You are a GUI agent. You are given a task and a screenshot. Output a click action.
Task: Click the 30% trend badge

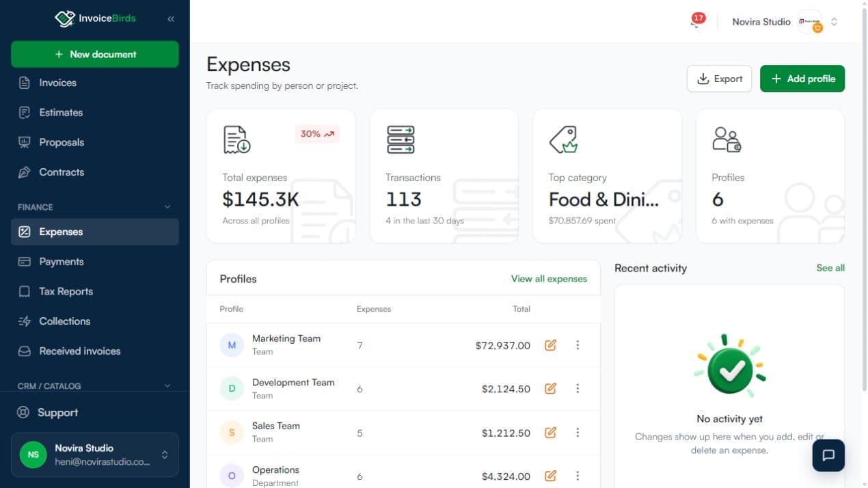coord(317,134)
